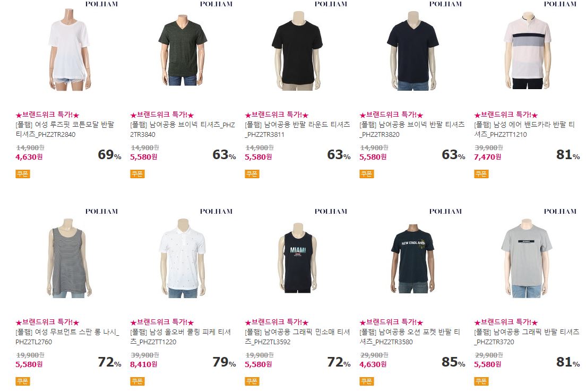The height and width of the screenshot is (392, 586).
Task: Click coupon badge under PHZ2TR2840 white tee
Action: 23,173
